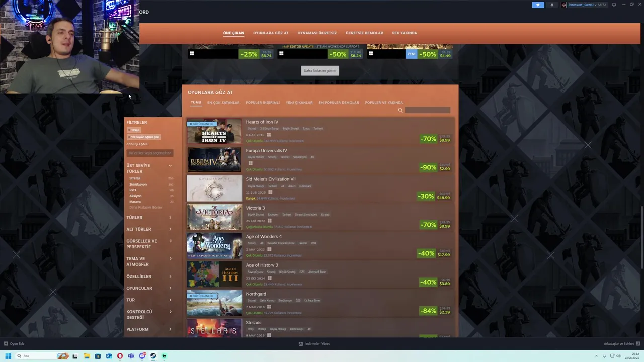Select the POPÜLER VE YAKINDA tab
This screenshot has height=362, width=644.
coord(384,102)
